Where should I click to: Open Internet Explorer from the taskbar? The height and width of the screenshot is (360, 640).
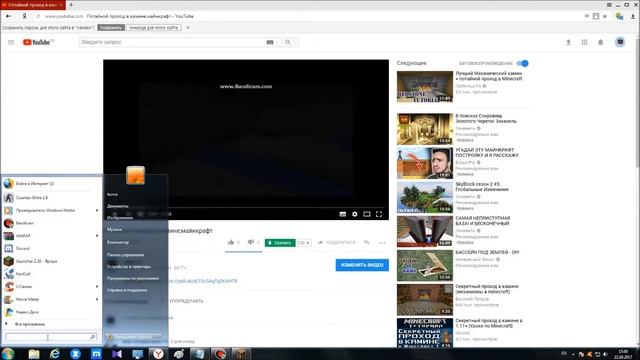pos(55,354)
